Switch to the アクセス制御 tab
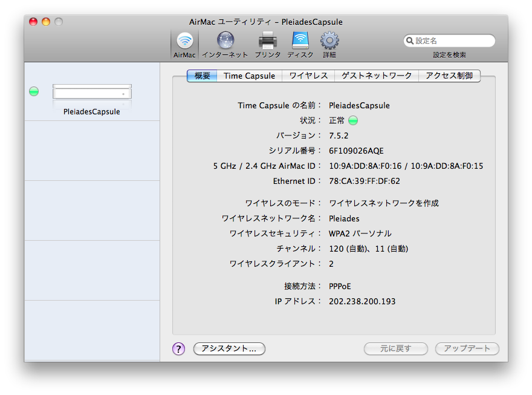Screen dimensions: 532x395 [449, 76]
